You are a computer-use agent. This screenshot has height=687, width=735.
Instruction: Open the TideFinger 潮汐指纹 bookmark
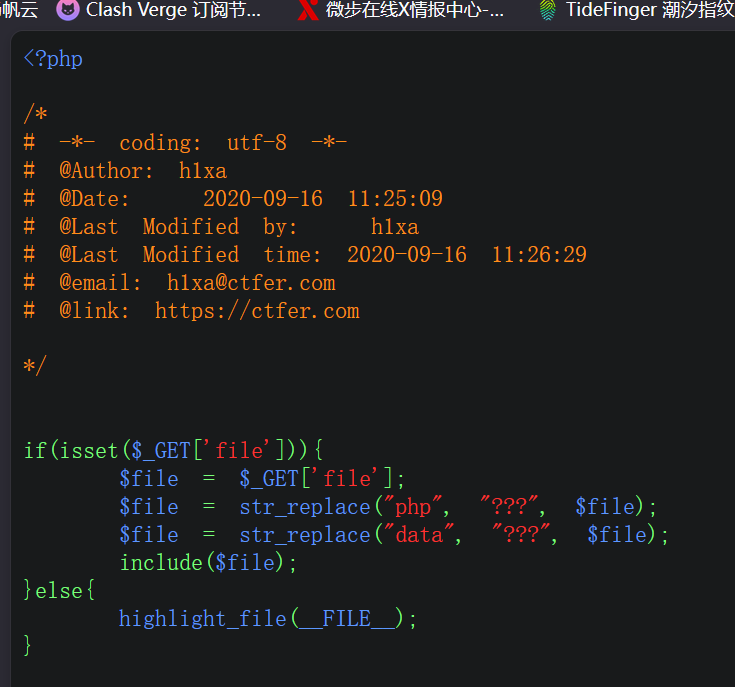[637, 10]
